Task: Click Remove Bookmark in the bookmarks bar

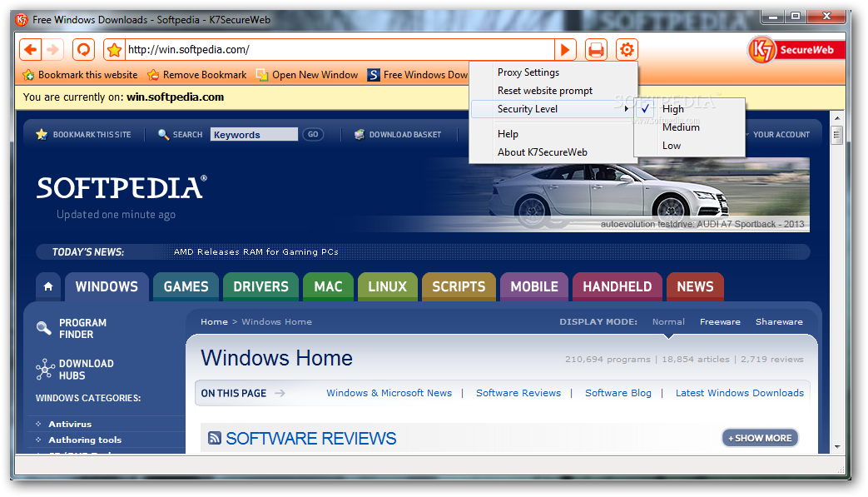Action: 197,75
